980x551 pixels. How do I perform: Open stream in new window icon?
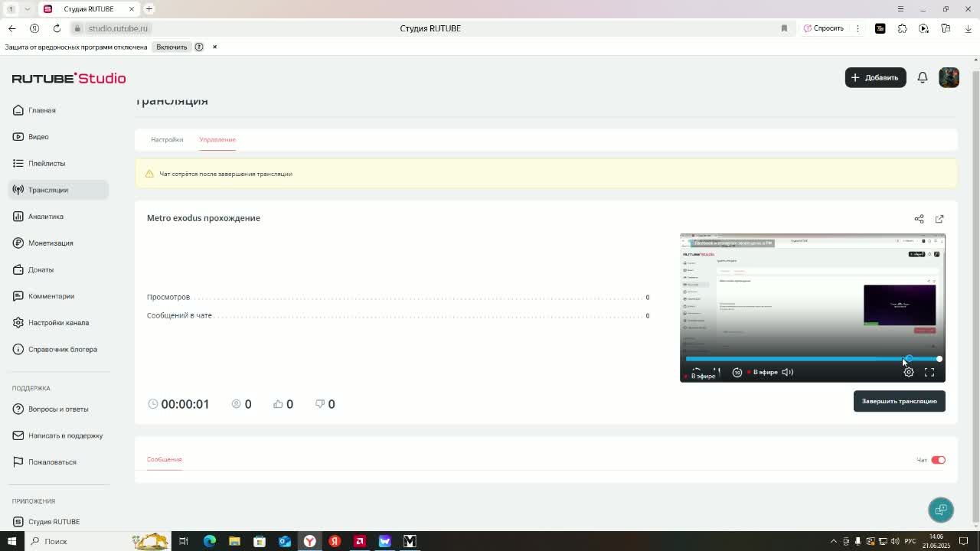[x=939, y=219]
